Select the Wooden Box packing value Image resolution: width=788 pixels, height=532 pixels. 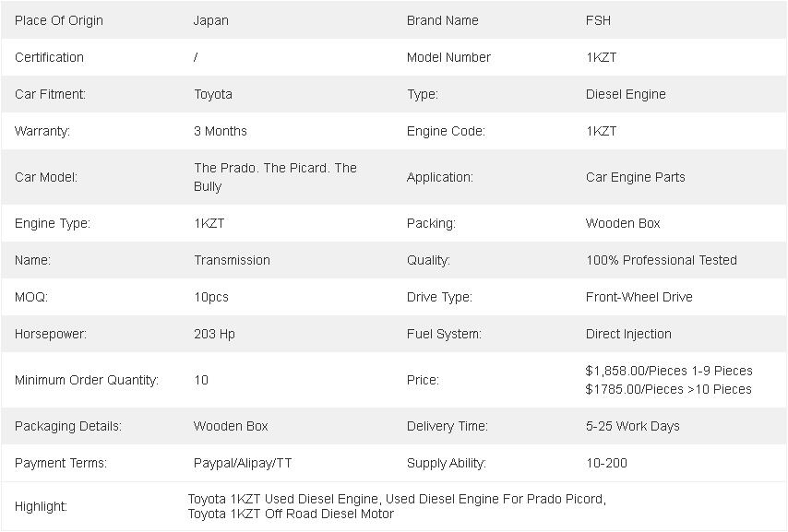click(x=623, y=223)
